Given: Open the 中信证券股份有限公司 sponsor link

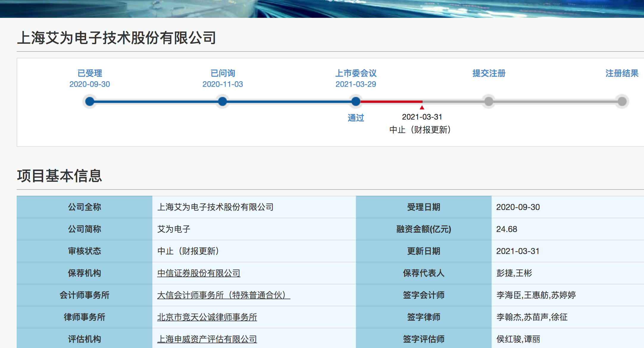Looking at the screenshot, I should point(198,273).
